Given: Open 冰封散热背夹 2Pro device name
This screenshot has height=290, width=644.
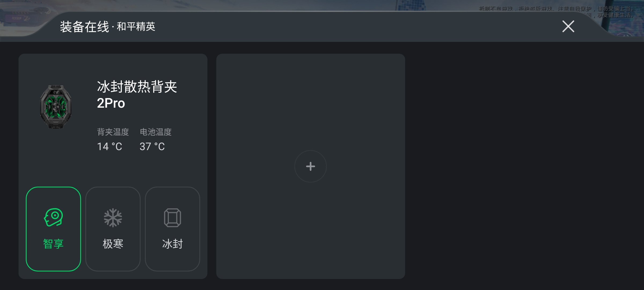Looking at the screenshot, I should [137, 95].
